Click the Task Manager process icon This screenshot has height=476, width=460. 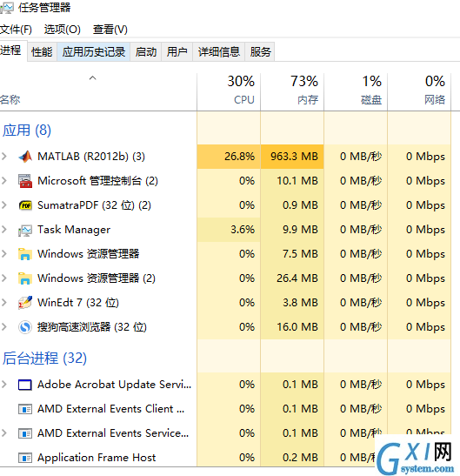[x=25, y=230]
